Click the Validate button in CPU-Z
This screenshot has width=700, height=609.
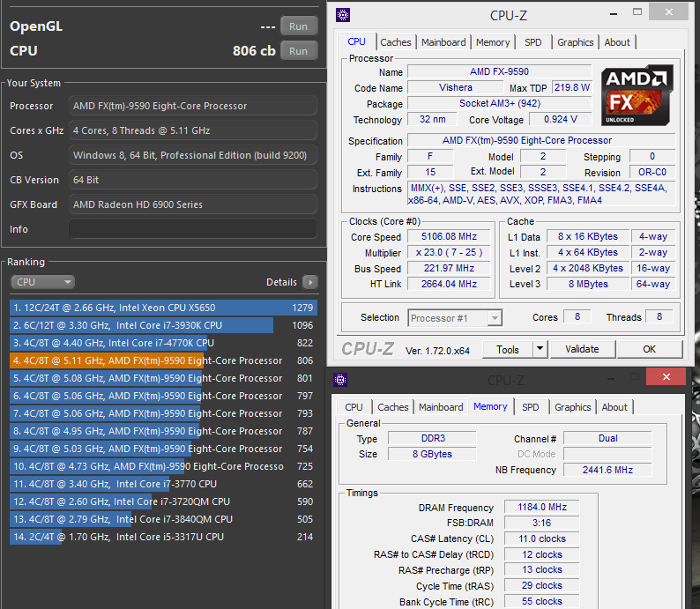coord(582,349)
